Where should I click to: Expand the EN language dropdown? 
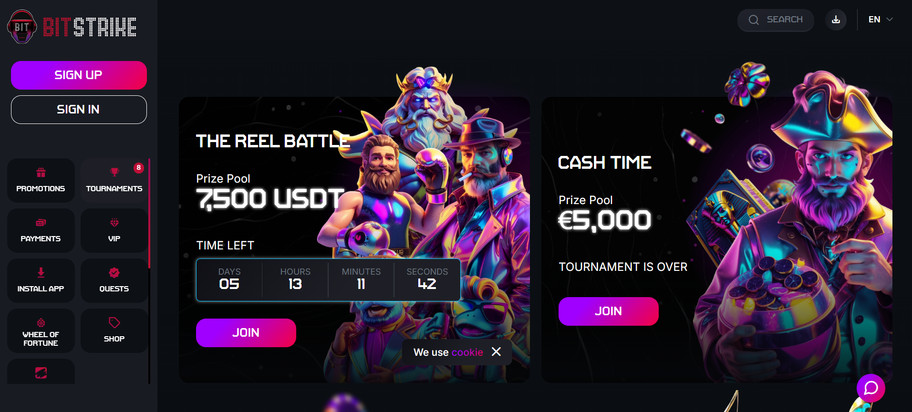coord(880,19)
